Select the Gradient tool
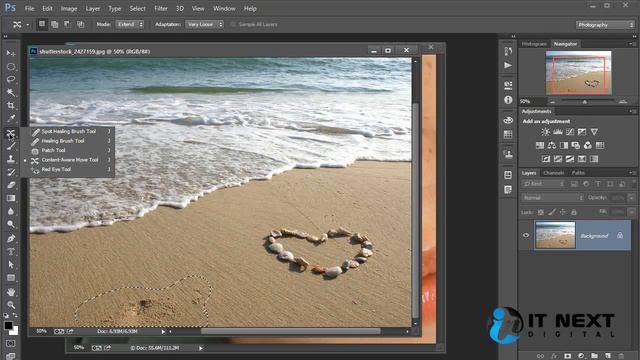The image size is (640, 360). tap(11, 198)
